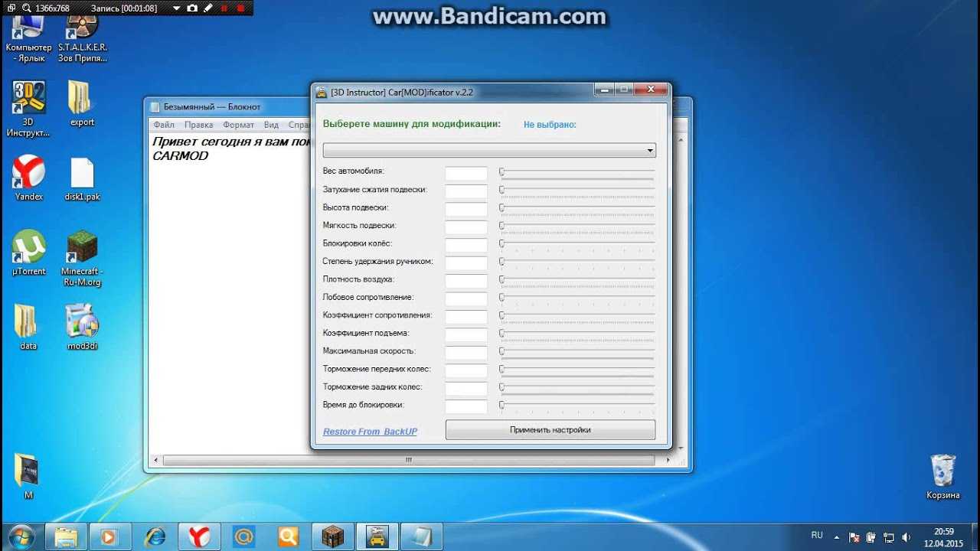
Task: Open the media player taskbar icon
Action: 110,536
